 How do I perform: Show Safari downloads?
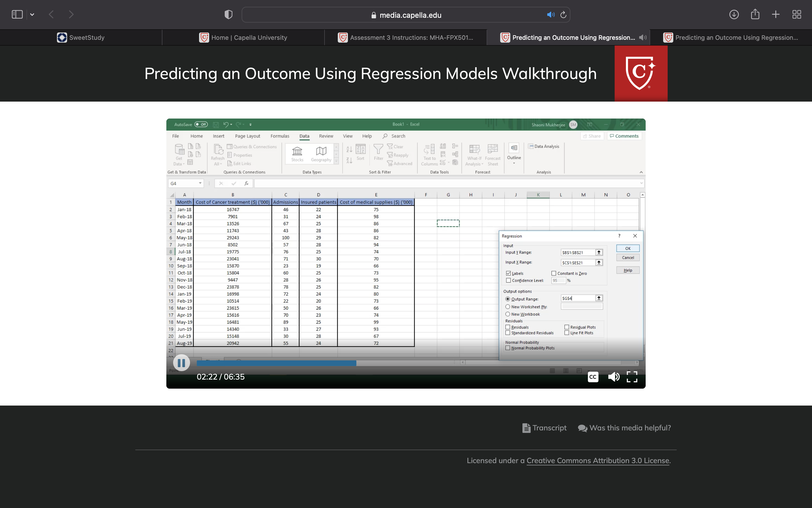[x=734, y=14]
